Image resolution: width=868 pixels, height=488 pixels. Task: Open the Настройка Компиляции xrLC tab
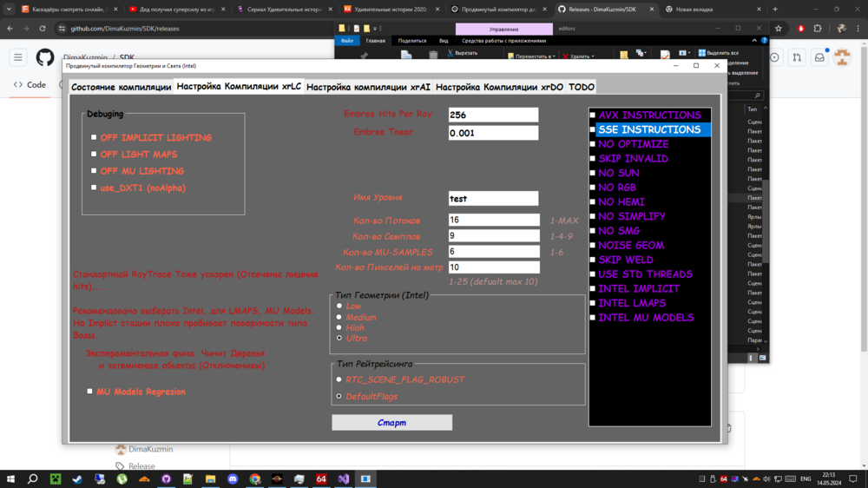click(x=239, y=87)
